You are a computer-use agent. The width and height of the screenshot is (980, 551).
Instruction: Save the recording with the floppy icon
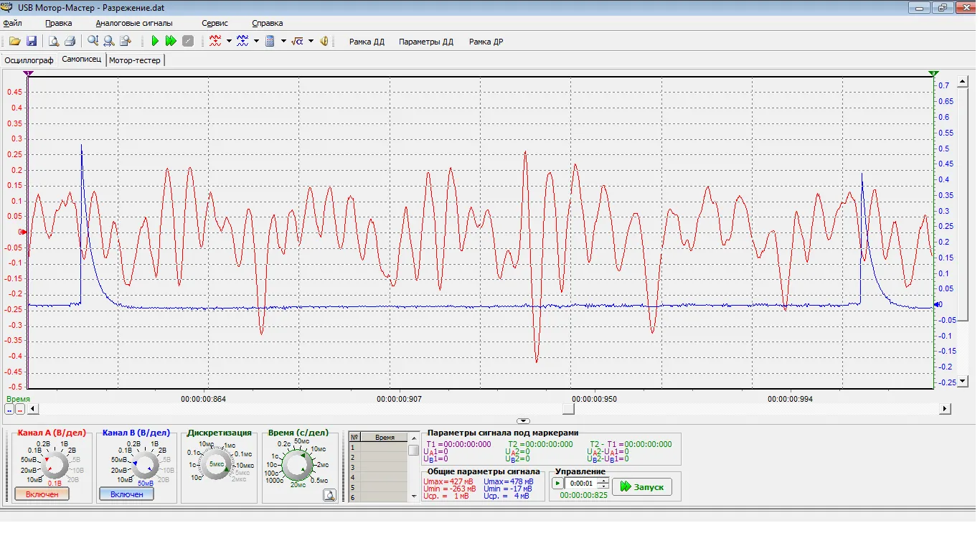coord(32,42)
